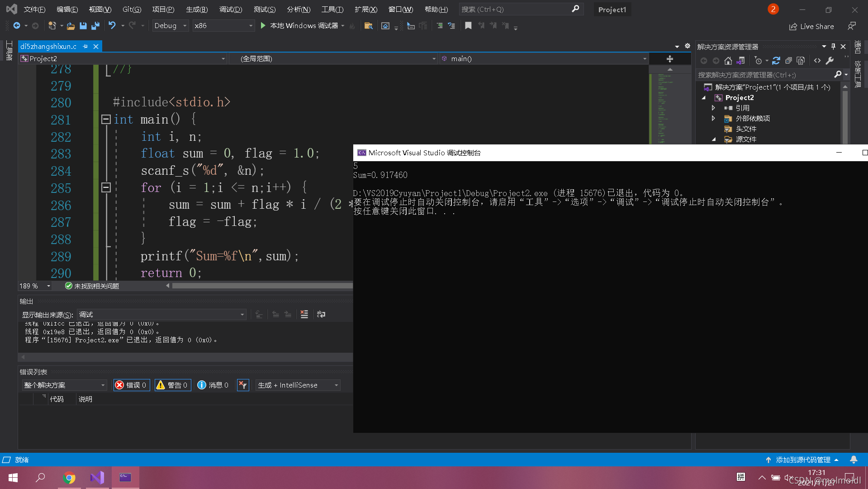The height and width of the screenshot is (489, 868).
Task: Collapse the Project2 tree node
Action: (704, 98)
